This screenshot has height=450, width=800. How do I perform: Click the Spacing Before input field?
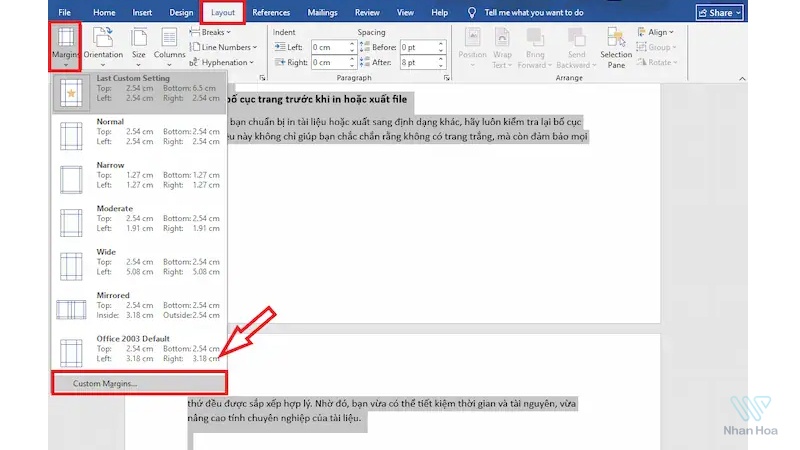click(418, 47)
